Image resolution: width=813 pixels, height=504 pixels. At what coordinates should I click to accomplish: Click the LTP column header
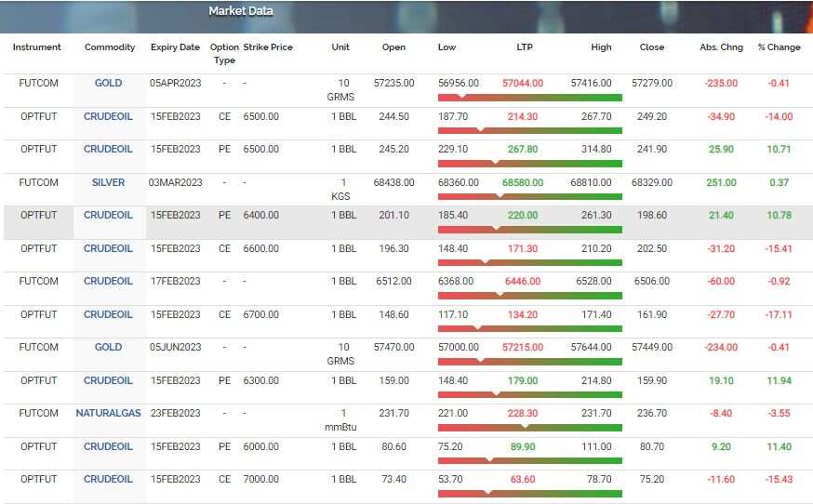[525, 47]
